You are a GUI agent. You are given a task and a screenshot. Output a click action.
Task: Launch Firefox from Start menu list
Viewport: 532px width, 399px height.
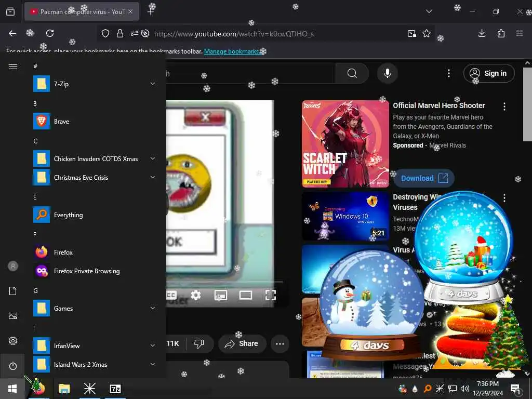(x=95, y=252)
